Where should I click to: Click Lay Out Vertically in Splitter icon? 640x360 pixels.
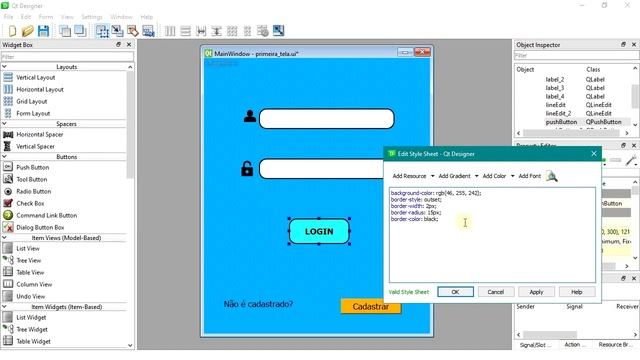(x=216, y=31)
